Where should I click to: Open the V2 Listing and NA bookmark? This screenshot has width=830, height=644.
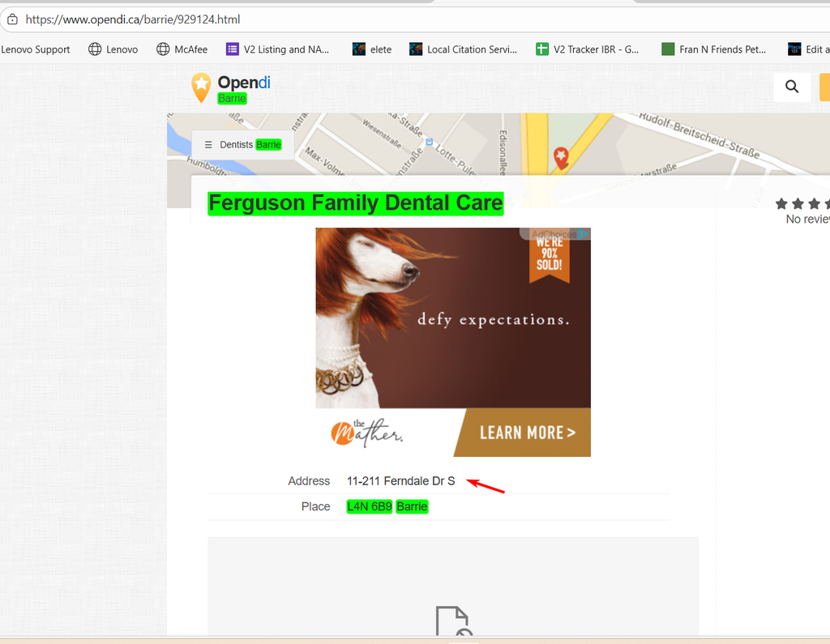click(278, 49)
